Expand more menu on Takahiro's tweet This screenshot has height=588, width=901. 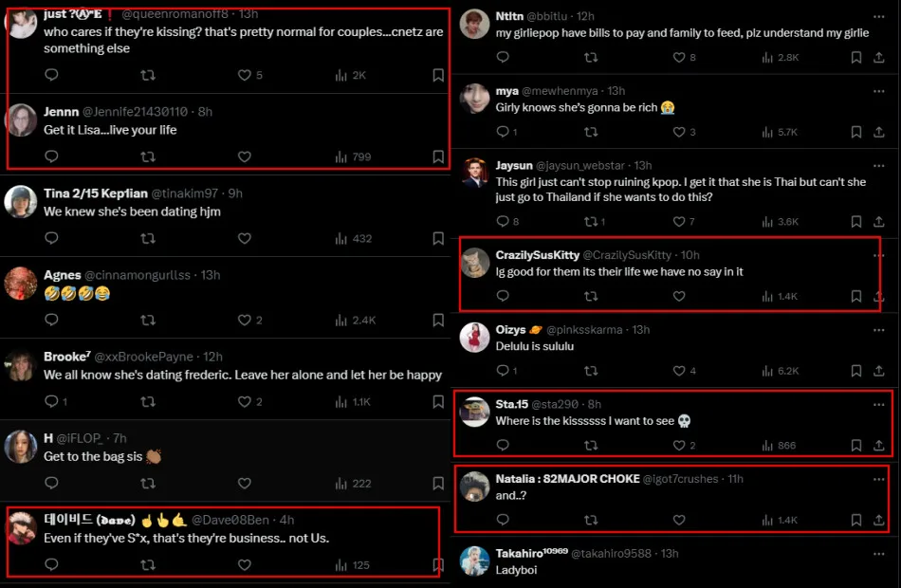click(878, 553)
